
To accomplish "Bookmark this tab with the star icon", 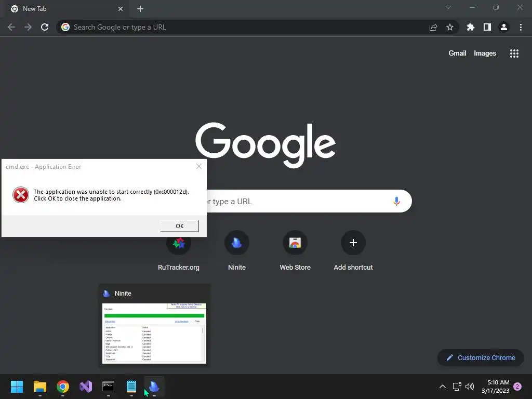I will (450, 27).
